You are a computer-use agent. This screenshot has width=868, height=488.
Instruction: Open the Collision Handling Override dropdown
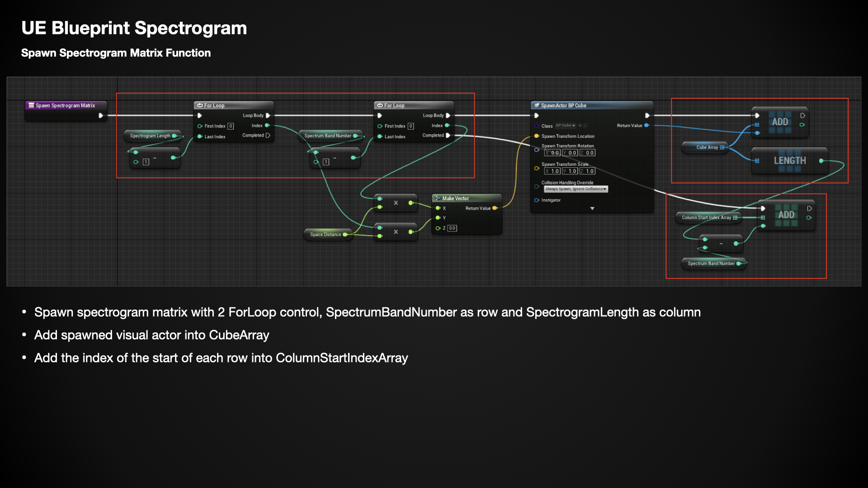pos(576,189)
